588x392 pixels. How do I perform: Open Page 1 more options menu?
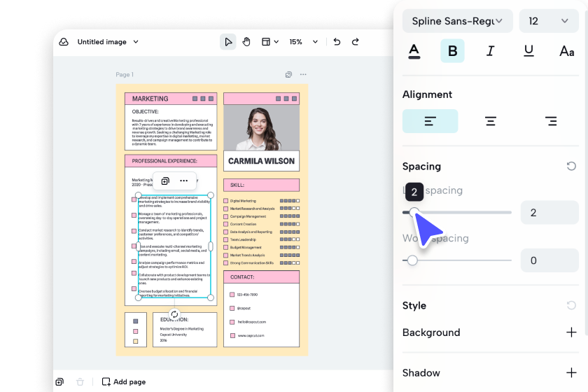(x=303, y=75)
